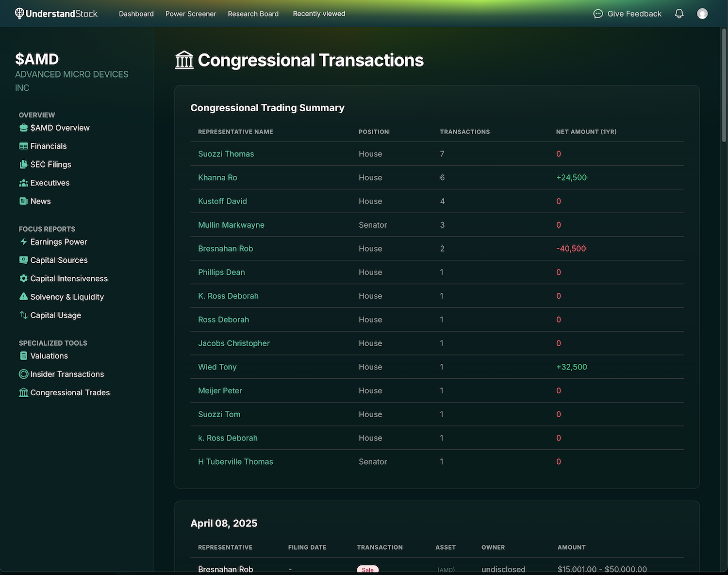
Task: Click the Representative Name column header
Action: pos(235,132)
